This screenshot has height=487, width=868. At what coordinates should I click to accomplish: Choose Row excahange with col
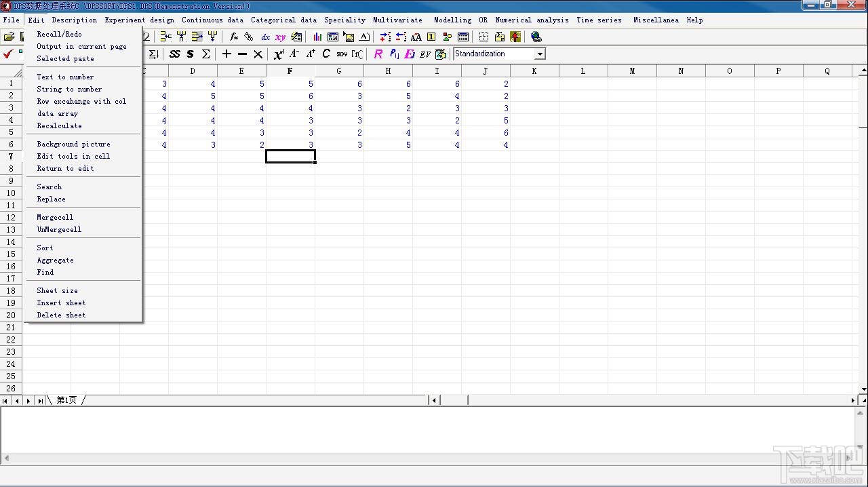coord(83,101)
